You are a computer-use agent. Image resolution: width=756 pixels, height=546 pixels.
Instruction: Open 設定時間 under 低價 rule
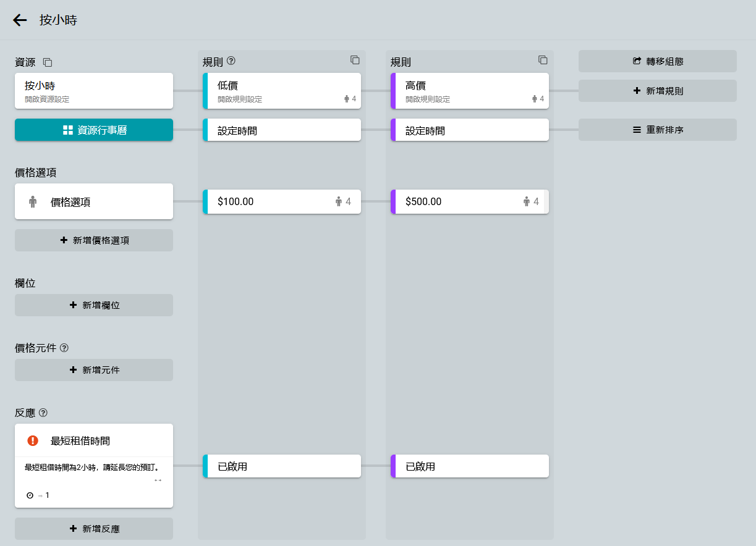click(282, 130)
